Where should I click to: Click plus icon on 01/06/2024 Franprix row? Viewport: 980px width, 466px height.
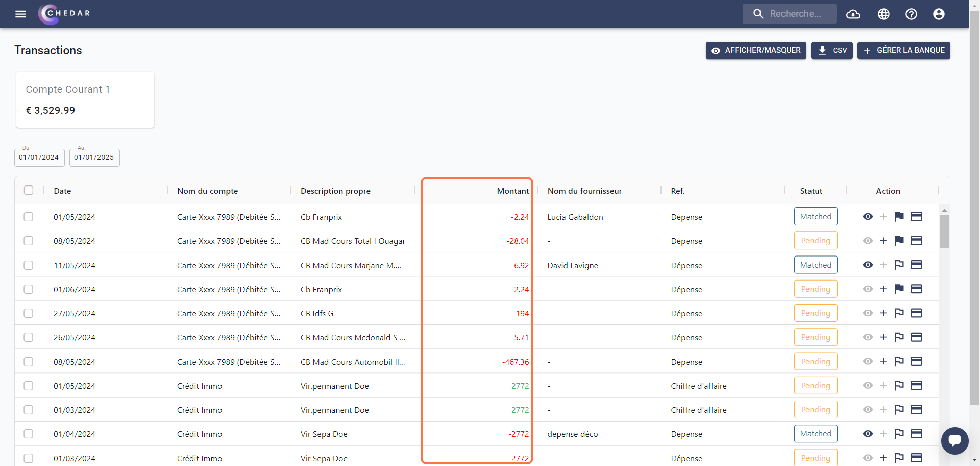pos(883,289)
